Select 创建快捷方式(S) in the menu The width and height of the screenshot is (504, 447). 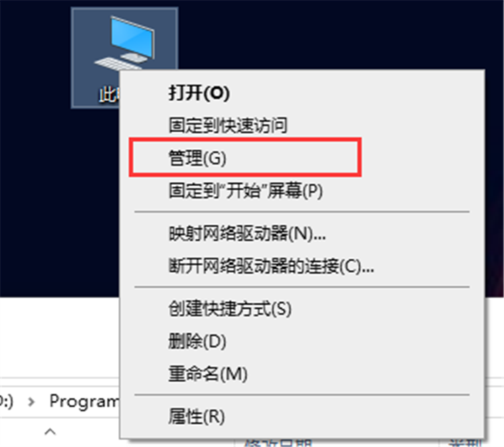(x=230, y=309)
